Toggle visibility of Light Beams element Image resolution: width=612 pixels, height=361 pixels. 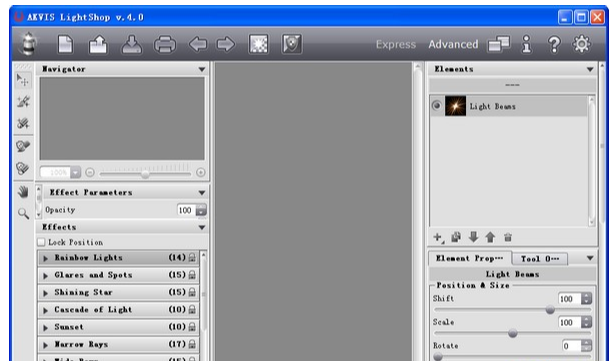437,106
